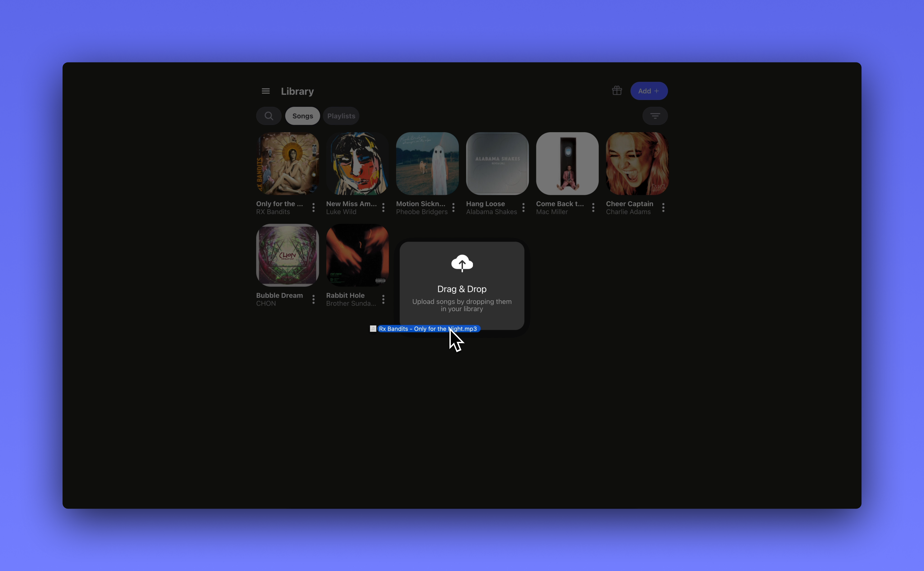Open options dots for Only for the Night
Viewport: 924px width, 571px height.
point(313,207)
